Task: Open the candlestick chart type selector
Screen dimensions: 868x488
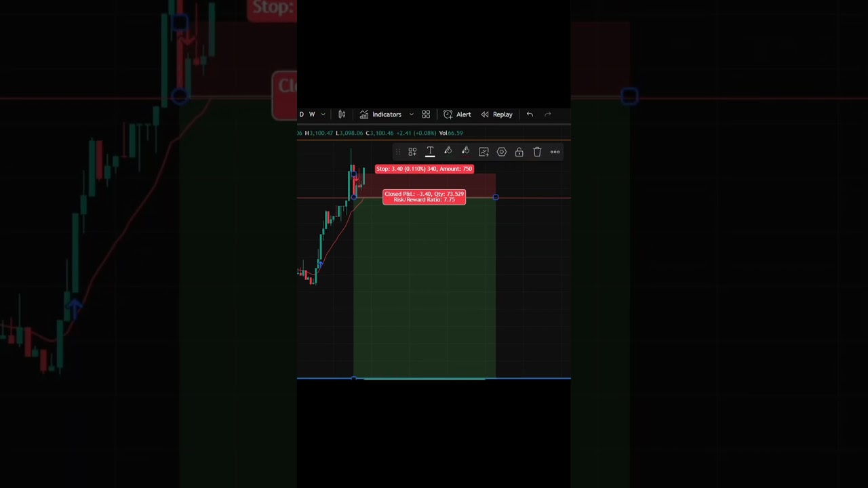Action: 342,115
